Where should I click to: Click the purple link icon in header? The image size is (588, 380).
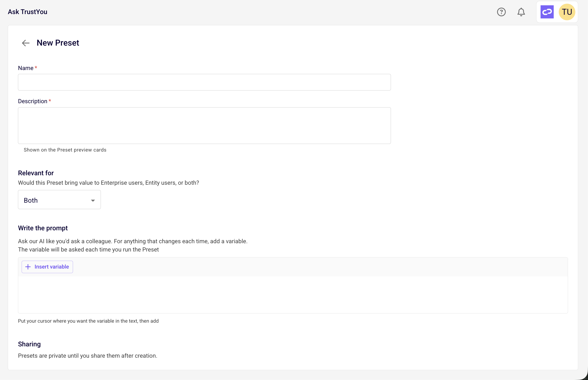click(x=547, y=12)
